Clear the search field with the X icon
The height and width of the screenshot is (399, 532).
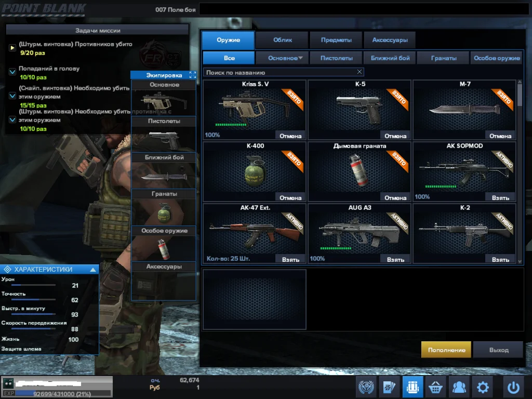[360, 72]
